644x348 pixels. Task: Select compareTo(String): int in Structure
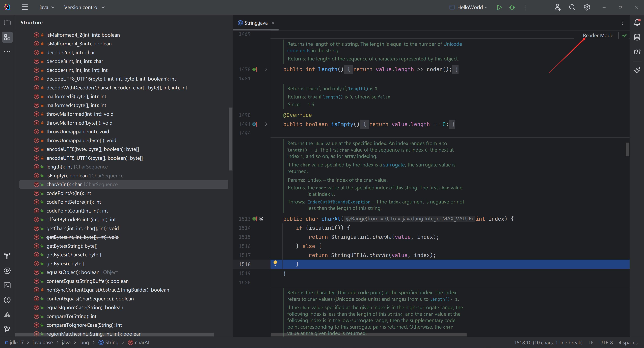coord(124,316)
